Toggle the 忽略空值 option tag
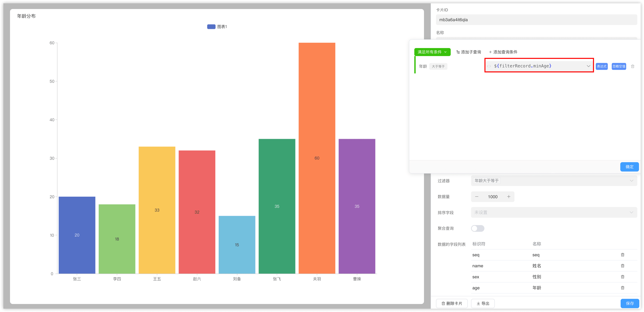Image resolution: width=644 pixels, height=312 pixels. [619, 66]
